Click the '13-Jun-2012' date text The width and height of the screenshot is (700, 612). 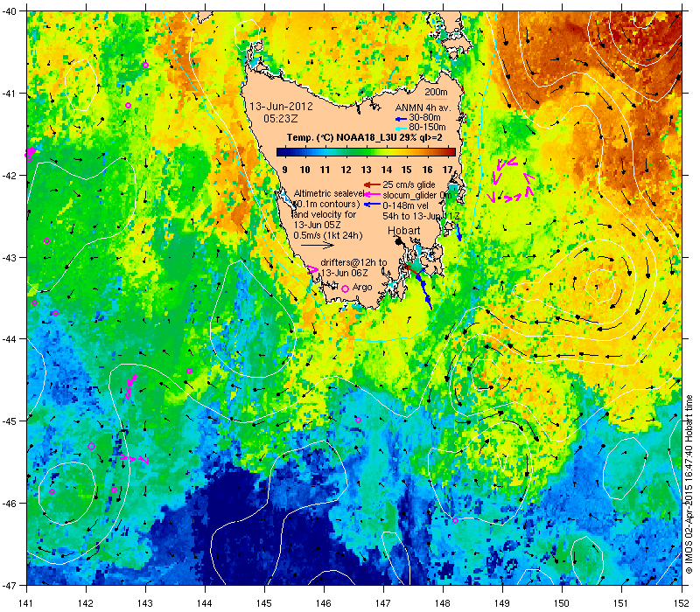coord(281,107)
